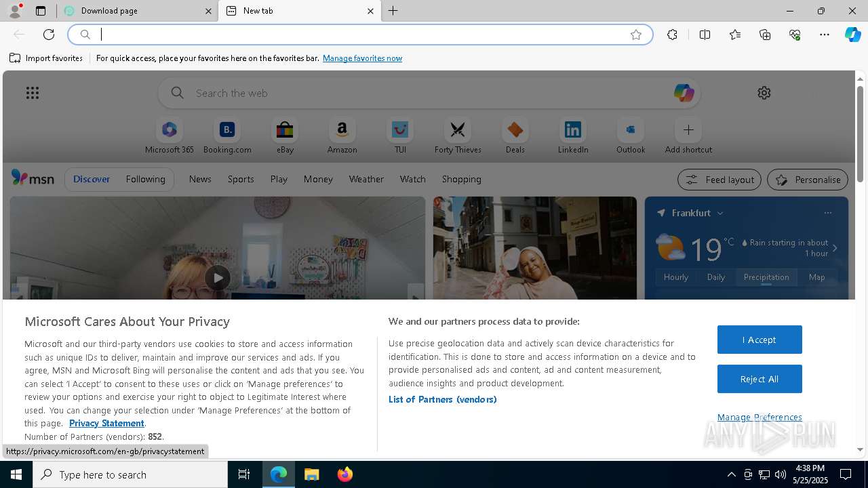Open a new tab with plus button
Image resolution: width=868 pixels, height=488 pixels.
[x=393, y=11]
